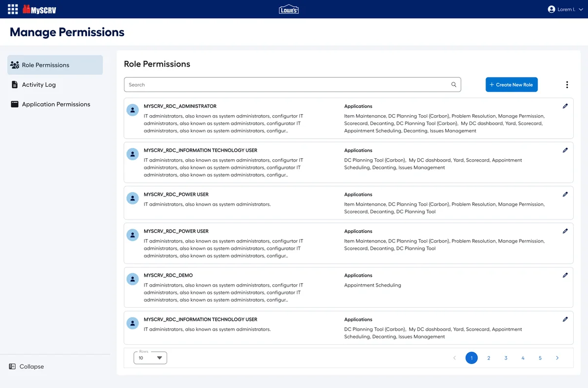Go to next page arrow
The height and width of the screenshot is (388, 588).
pyautogui.click(x=557, y=358)
